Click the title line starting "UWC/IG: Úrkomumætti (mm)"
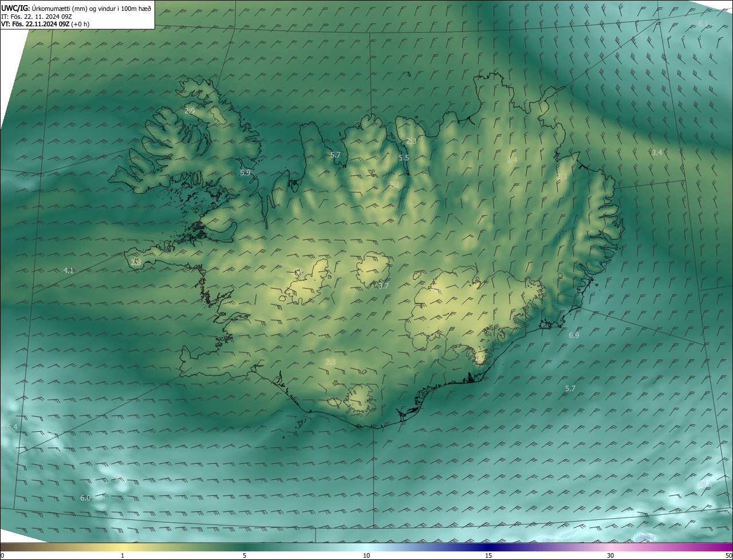 point(76,8)
